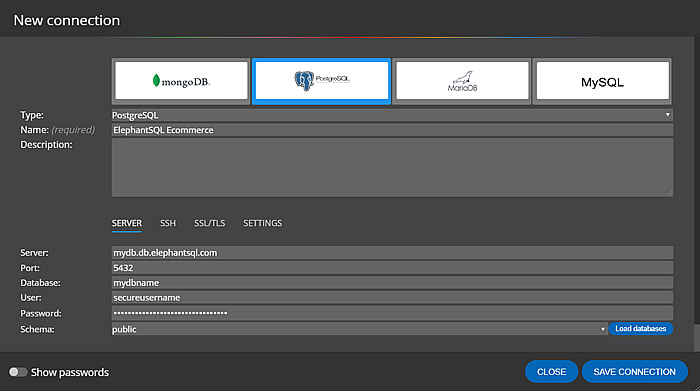Image resolution: width=700 pixels, height=391 pixels.
Task: Click the Port field showing 5432
Action: pos(392,268)
